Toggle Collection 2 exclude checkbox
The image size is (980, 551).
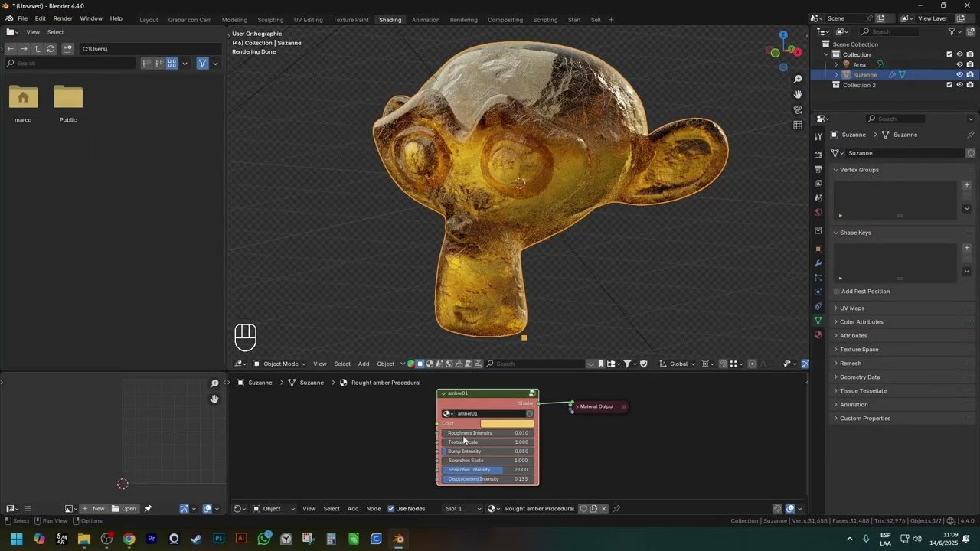pos(949,85)
